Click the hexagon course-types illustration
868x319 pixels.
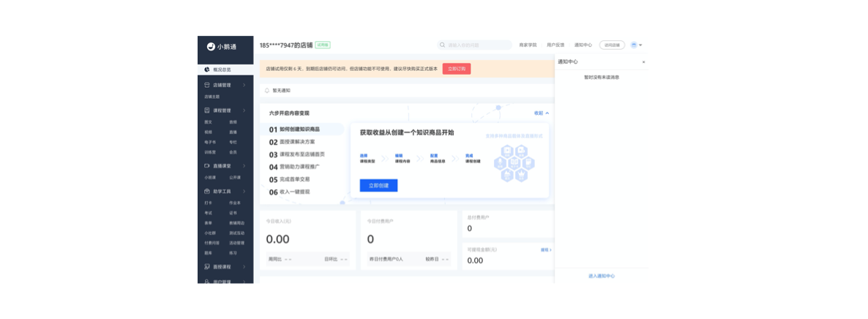[513, 163]
